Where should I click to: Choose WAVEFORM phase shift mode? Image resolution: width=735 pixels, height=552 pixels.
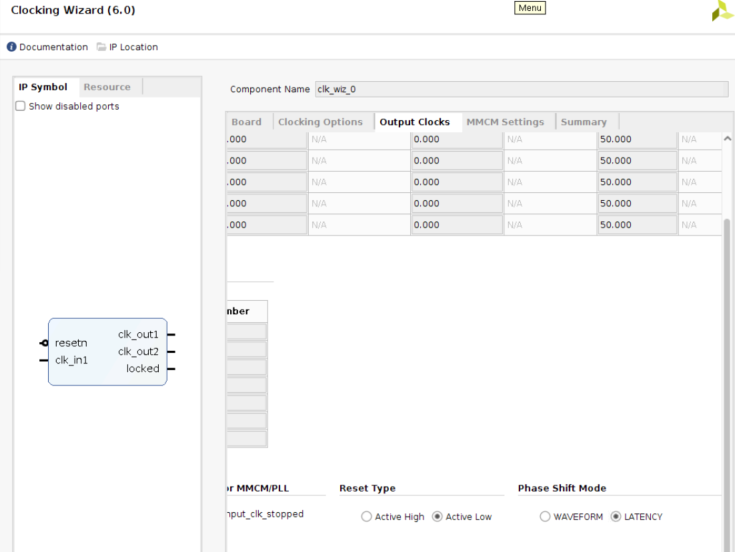545,516
